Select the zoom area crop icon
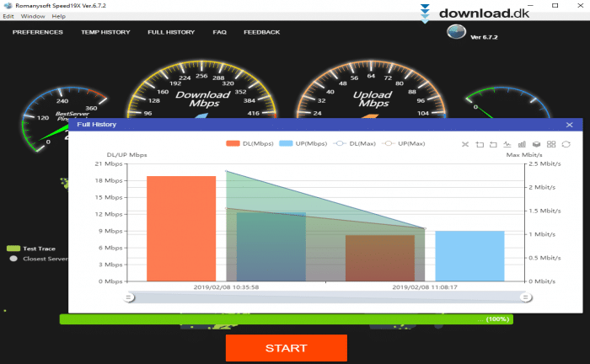This screenshot has width=590, height=364. point(480,144)
